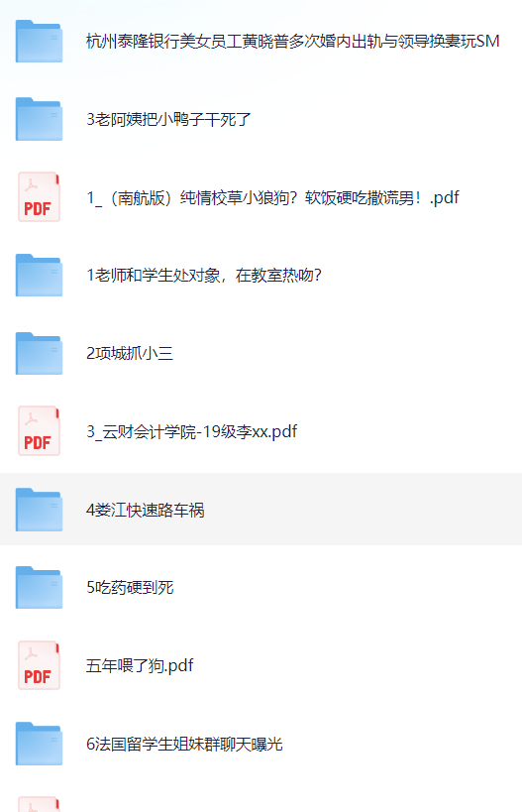Click the folder icon for 5吃药硬到死
This screenshot has height=812, width=522.
point(39,587)
